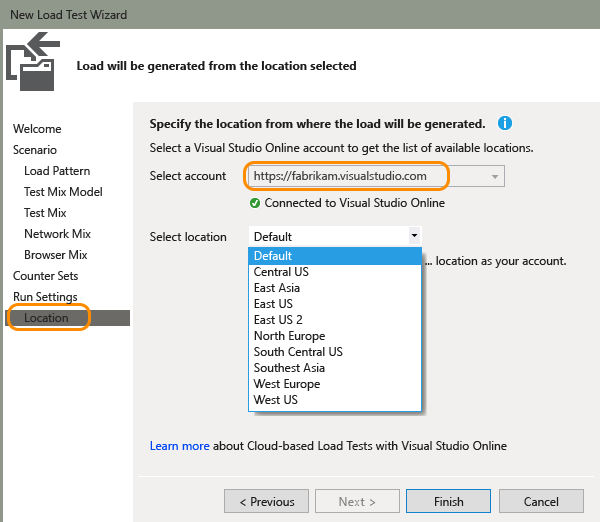600x522 pixels.
Task: Choose West Europe location
Action: pyautogui.click(x=335, y=384)
